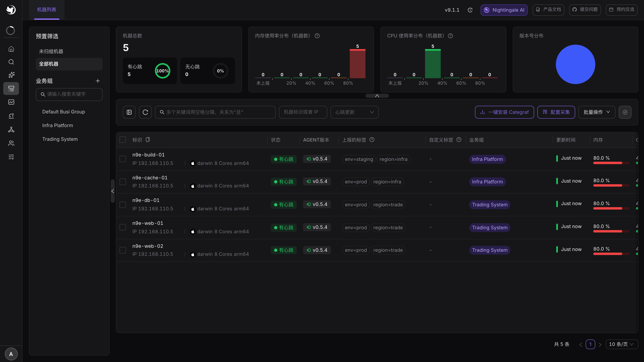
Task: Open the home icon in sidebar
Action: point(11,49)
